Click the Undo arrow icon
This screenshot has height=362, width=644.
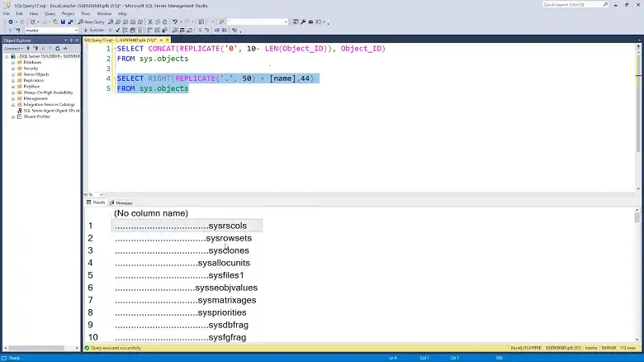[175, 21]
